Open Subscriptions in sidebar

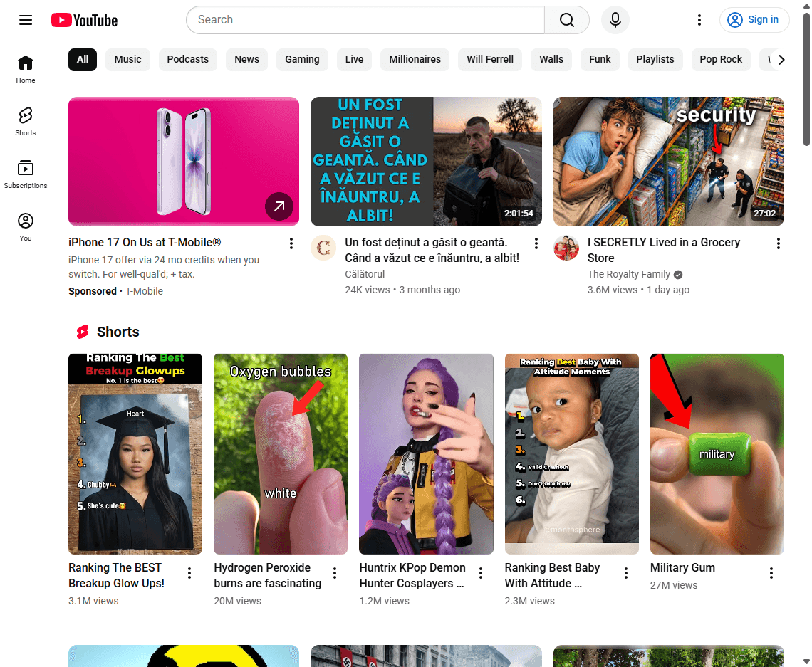(26, 175)
